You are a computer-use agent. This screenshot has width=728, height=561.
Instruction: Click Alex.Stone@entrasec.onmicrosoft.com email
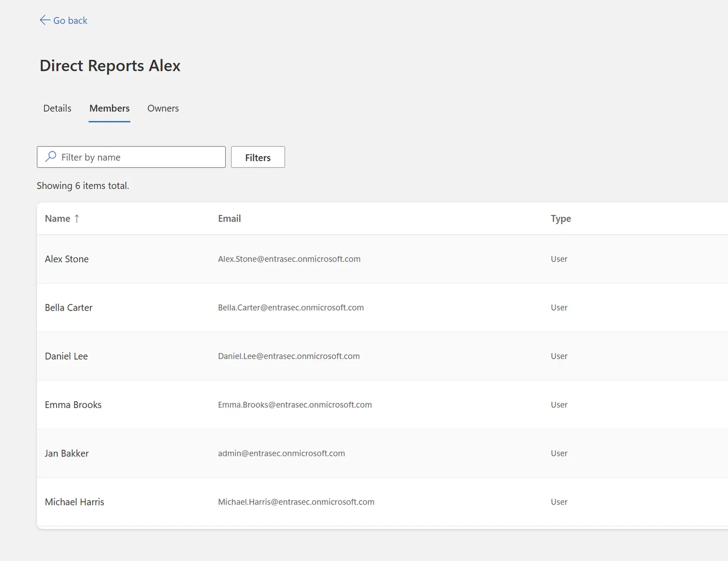point(289,259)
